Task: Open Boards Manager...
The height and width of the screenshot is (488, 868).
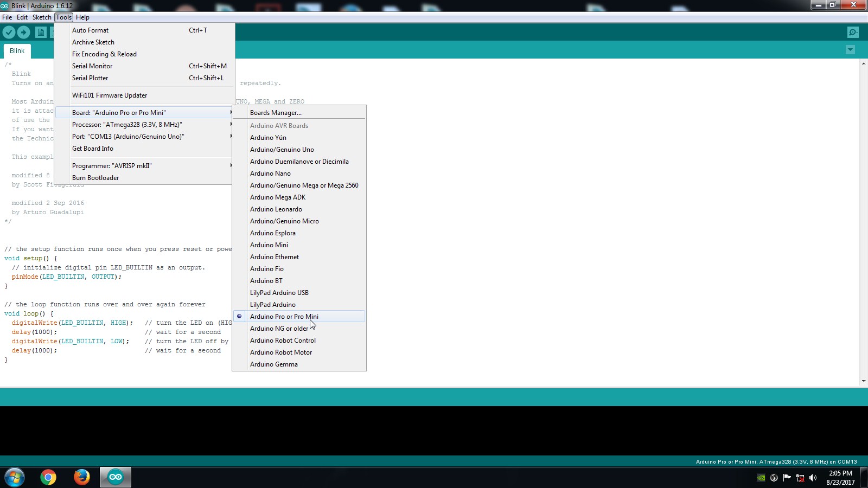Action: [x=299, y=113]
